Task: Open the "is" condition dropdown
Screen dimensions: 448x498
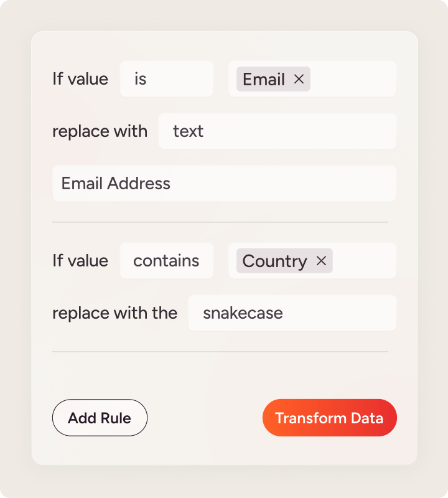Action: click(166, 79)
